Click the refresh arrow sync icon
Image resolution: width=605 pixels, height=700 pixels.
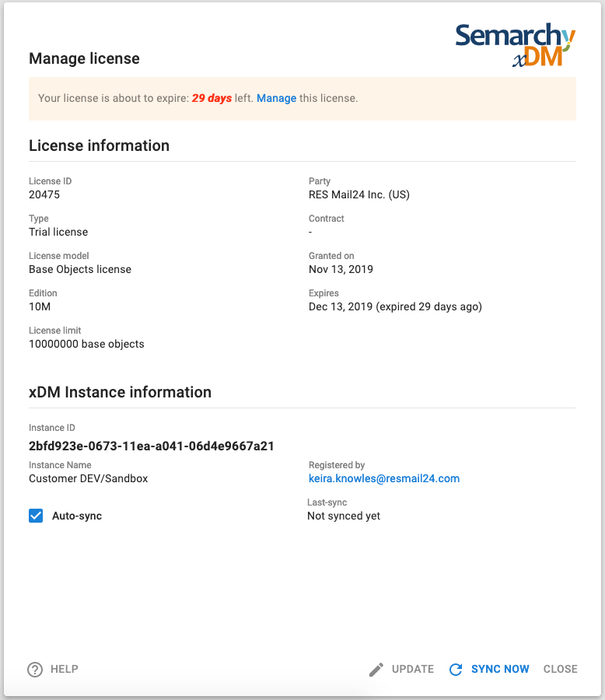pyautogui.click(x=456, y=669)
